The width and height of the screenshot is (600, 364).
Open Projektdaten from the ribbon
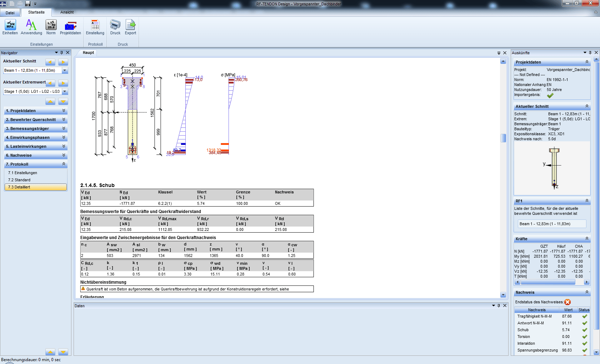[x=70, y=27]
